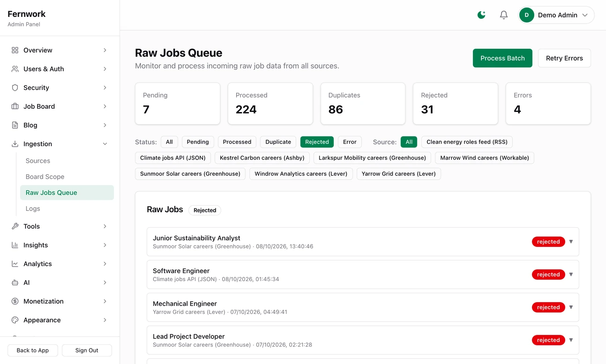Viewport: 606px width, 364px height.
Task: Click the AI robot icon
Action: (x=15, y=282)
